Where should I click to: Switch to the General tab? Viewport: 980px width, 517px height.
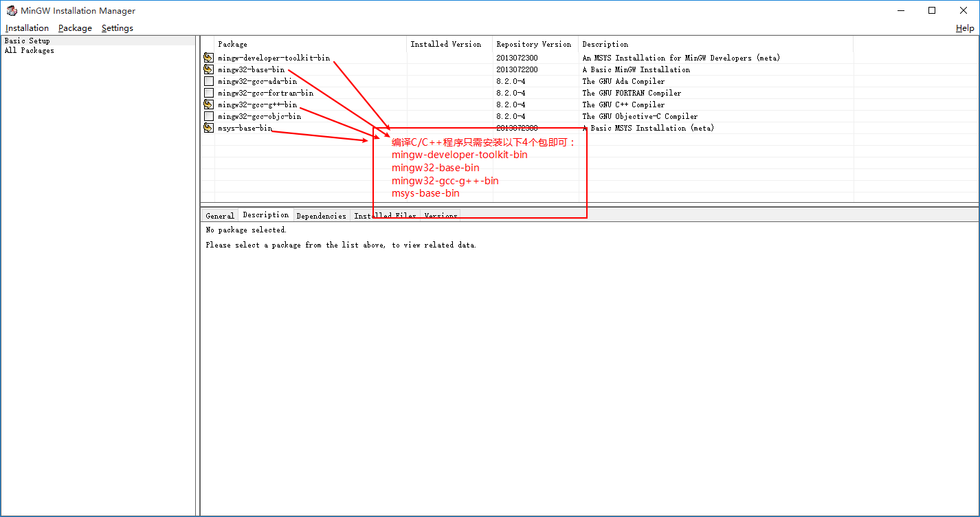coord(219,215)
